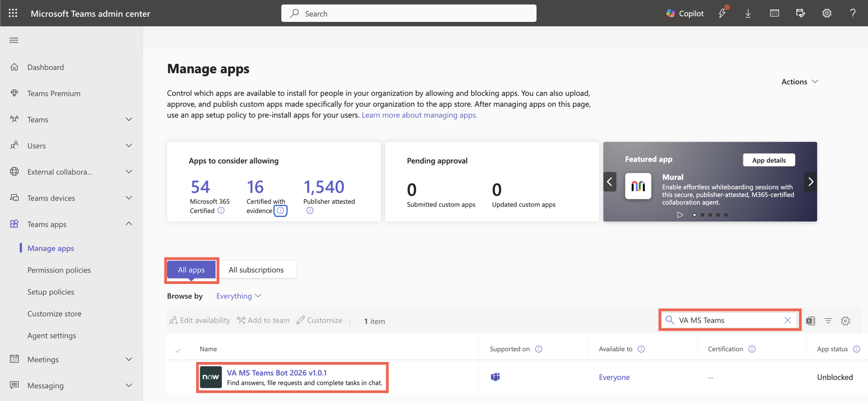Focus the VA MS Teams app search field
This screenshot has width=868, height=401.
click(x=730, y=320)
